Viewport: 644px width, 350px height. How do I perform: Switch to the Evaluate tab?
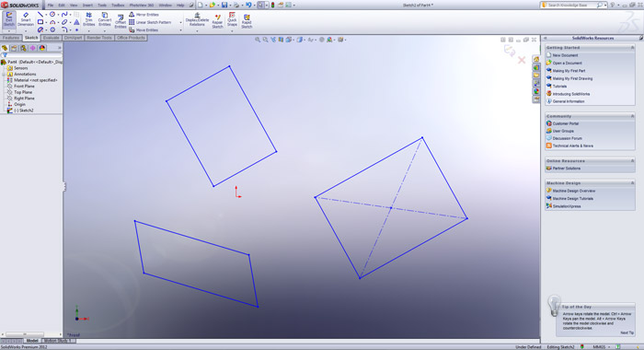(x=52, y=38)
